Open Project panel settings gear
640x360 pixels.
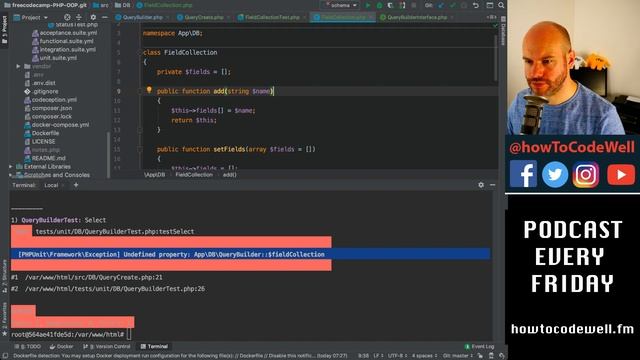click(93, 18)
